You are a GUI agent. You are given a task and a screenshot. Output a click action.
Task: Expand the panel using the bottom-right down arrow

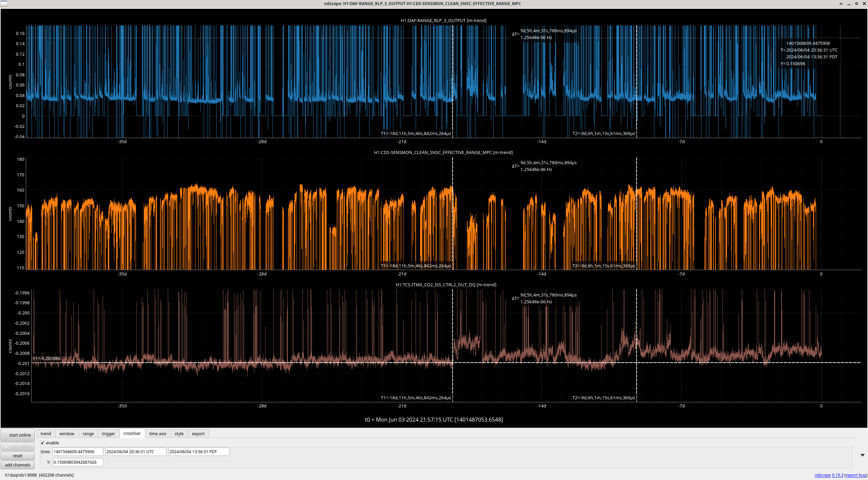tap(862, 455)
